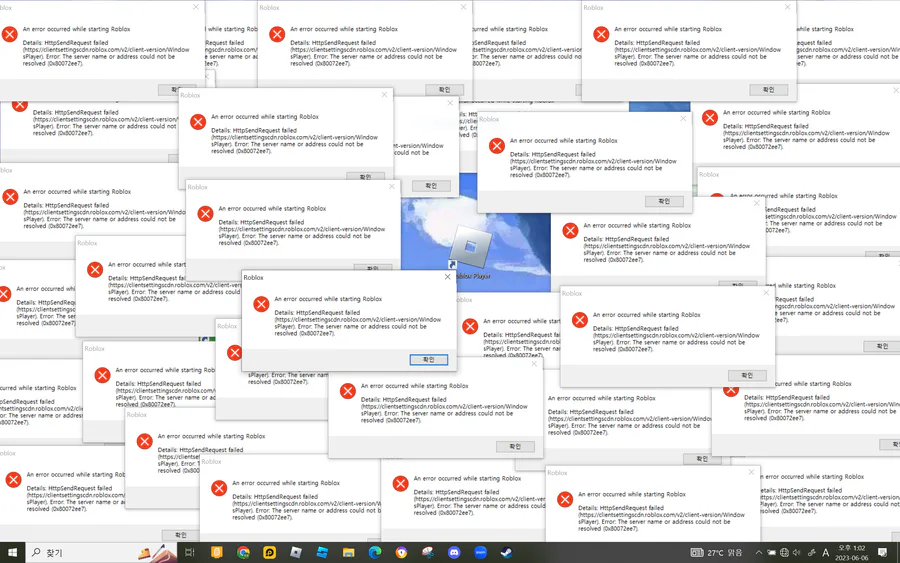Open the clock showing 오후 1:02
900x563 pixels.
click(x=851, y=553)
